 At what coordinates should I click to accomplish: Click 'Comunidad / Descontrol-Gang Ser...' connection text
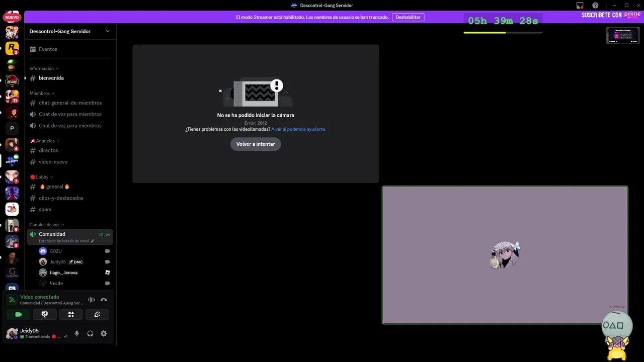(51, 303)
